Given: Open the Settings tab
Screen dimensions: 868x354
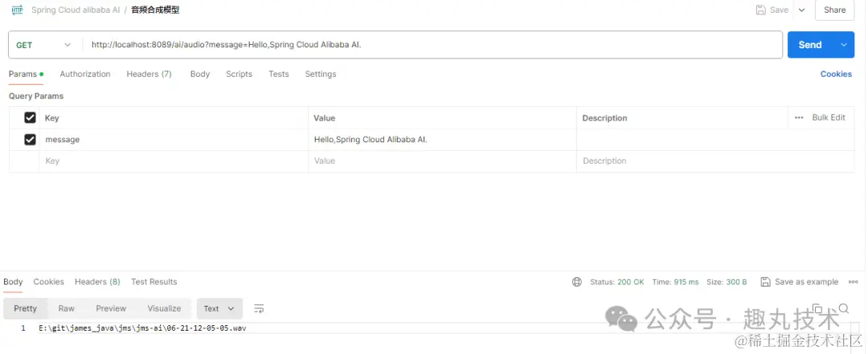Looking at the screenshot, I should click(x=321, y=74).
